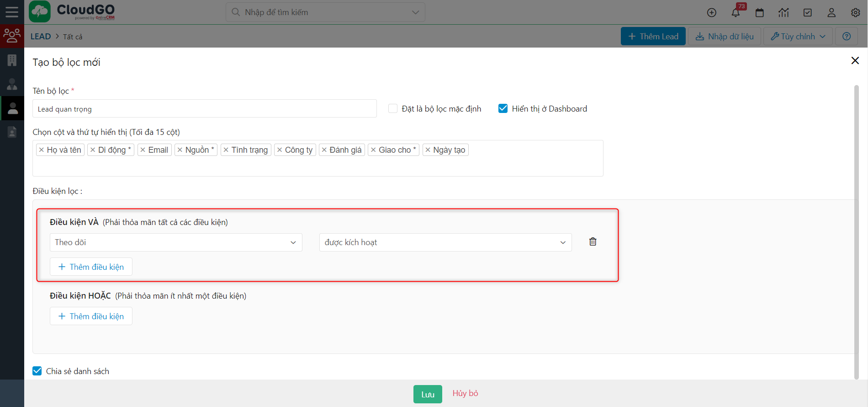Viewport: 868px width, 407px height.
Task: Remove the Công ty column tag
Action: point(280,150)
